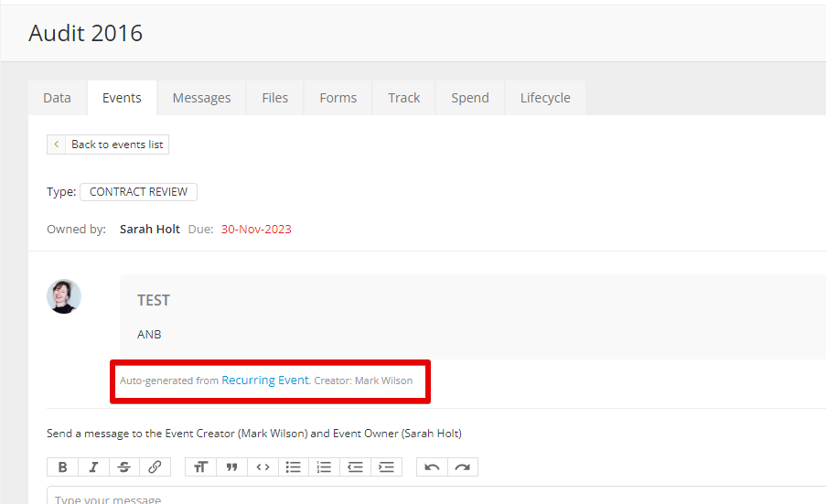Insert a block quote
This screenshot has width=826, height=504.
(x=231, y=466)
